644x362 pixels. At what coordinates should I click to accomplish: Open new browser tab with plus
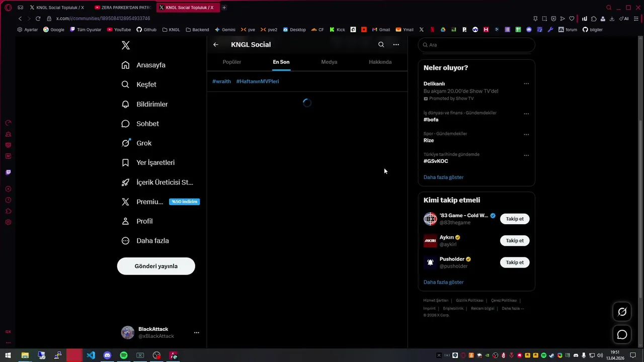click(224, 8)
